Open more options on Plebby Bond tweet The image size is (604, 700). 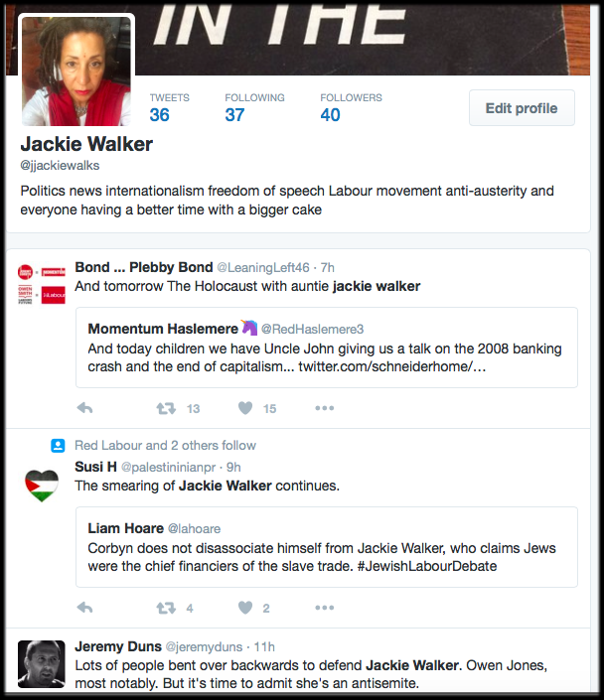(x=324, y=408)
